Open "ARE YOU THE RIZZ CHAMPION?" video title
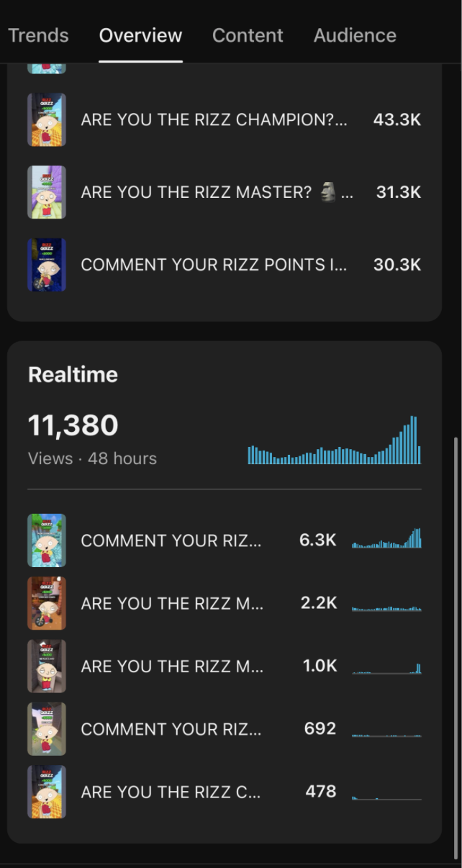Screen dimensions: 462x868 pos(214,120)
